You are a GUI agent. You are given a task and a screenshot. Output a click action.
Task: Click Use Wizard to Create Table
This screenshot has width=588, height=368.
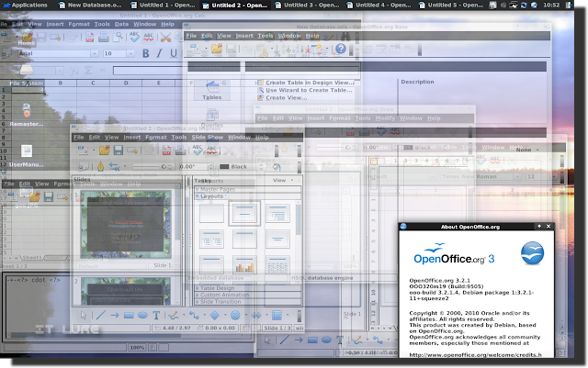click(309, 90)
